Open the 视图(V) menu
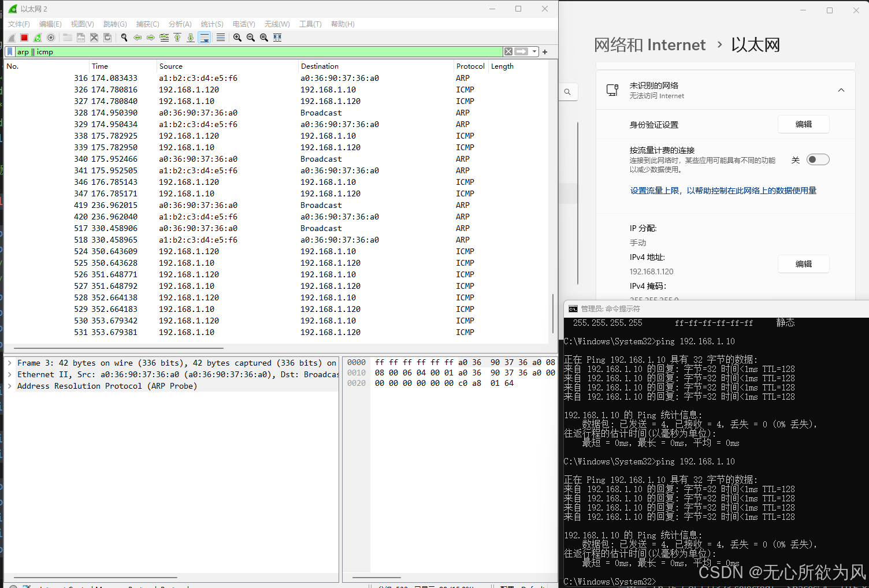 coord(83,24)
